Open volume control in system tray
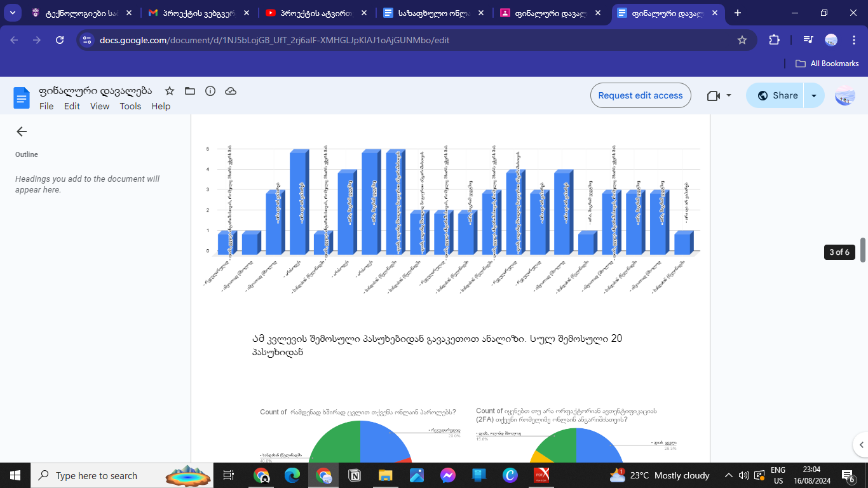The width and height of the screenshot is (868, 488). point(744,475)
